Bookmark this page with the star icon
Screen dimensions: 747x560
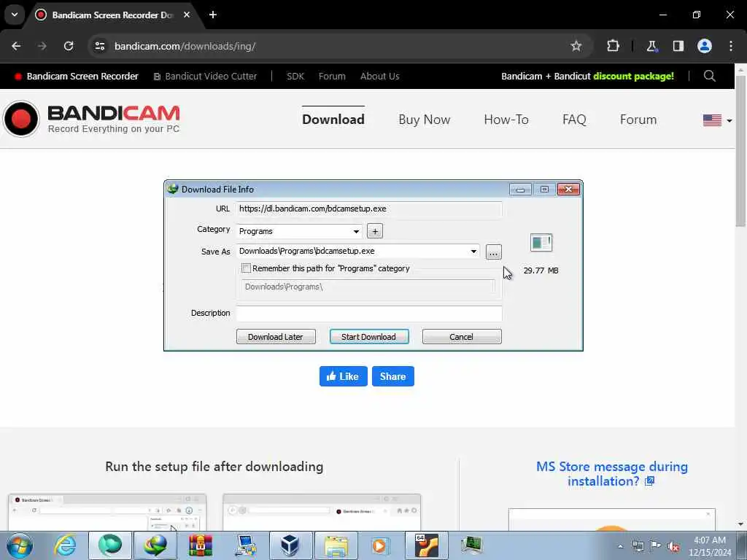pos(576,46)
